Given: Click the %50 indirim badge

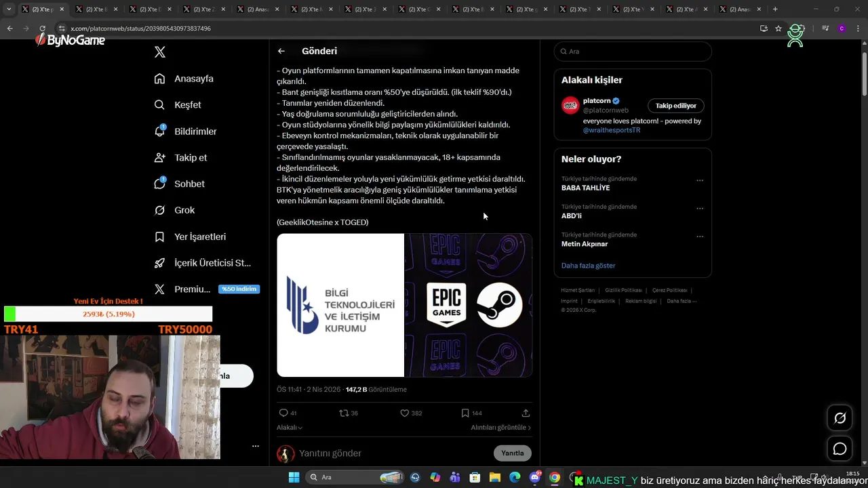Looking at the screenshot, I should [x=239, y=289].
